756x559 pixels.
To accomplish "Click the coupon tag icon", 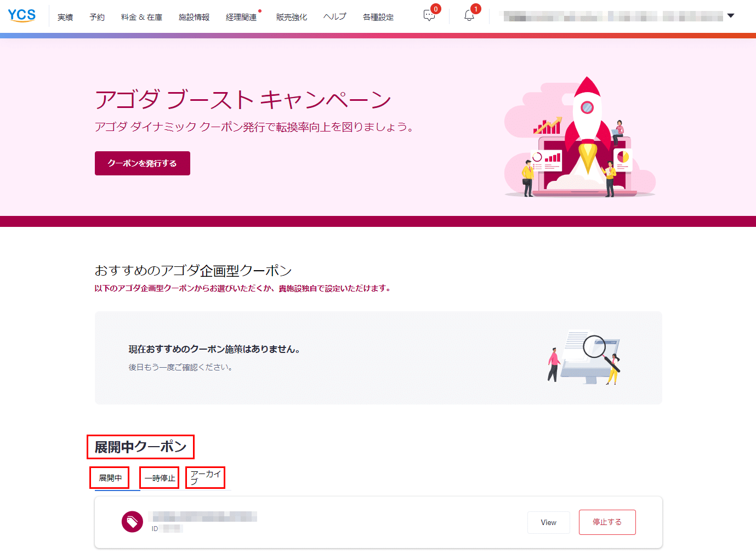I will click(132, 522).
